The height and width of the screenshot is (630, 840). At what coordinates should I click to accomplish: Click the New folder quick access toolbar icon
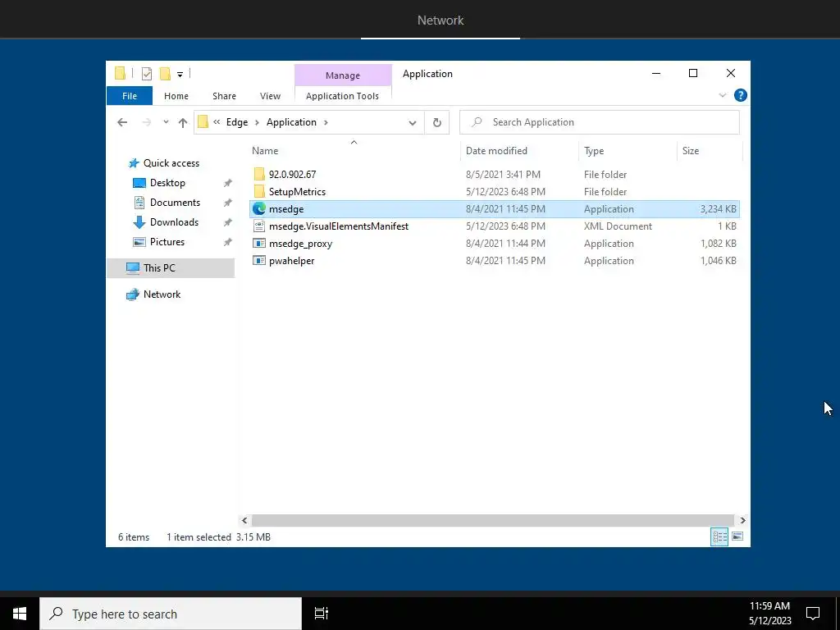165,73
